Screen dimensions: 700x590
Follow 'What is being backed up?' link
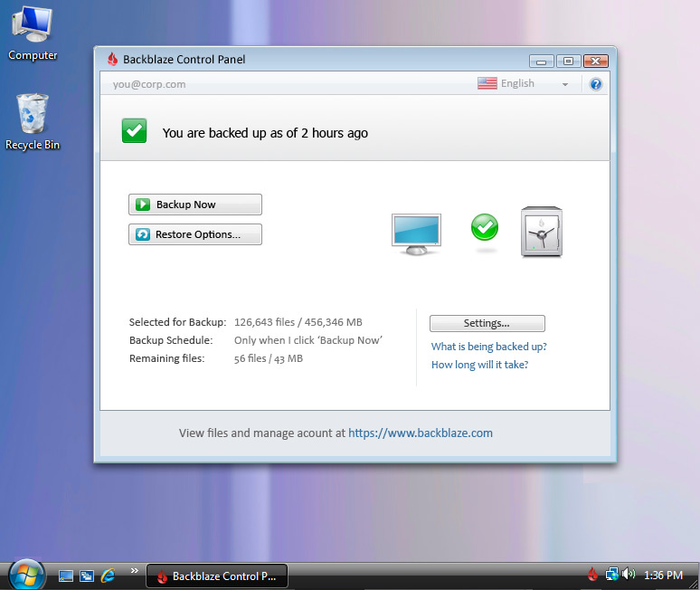pos(489,347)
